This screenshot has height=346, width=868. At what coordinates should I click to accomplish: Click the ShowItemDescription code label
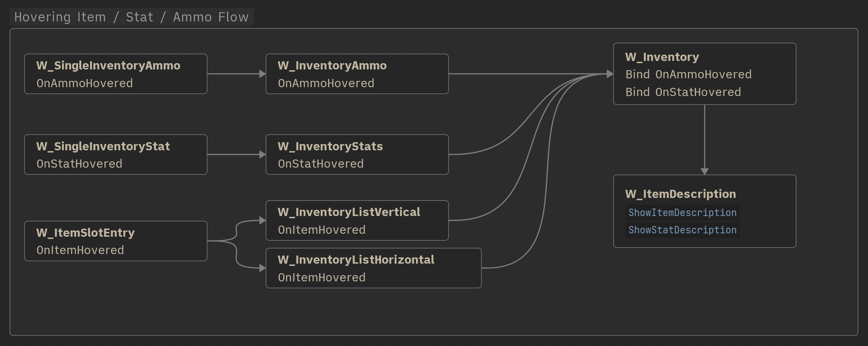point(682,213)
